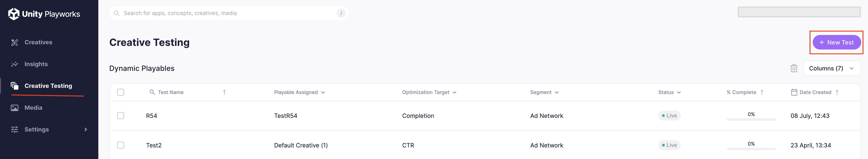Viewport: 868px width, 159px height.
Task: Expand the Playable Assigned filter dropdown
Action: (323, 92)
